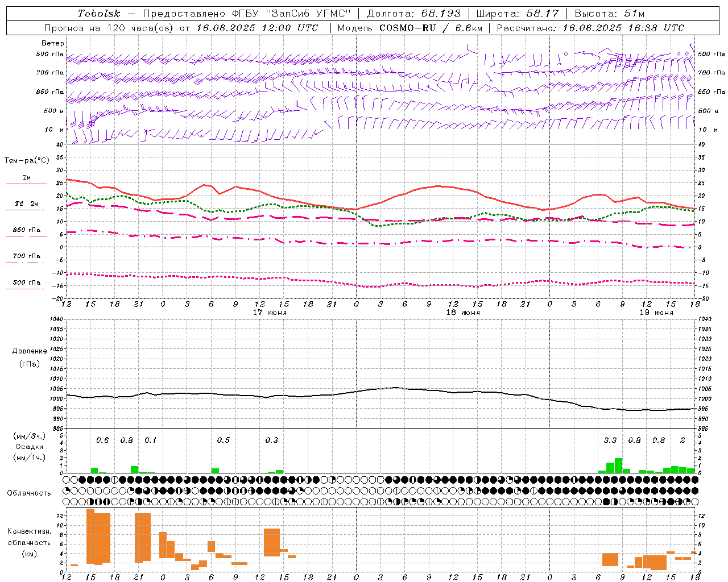The width and height of the screenshot is (728, 582).
Task: Click forecast start time '16.06.2025 12:00 UTC'
Action: click(x=258, y=28)
